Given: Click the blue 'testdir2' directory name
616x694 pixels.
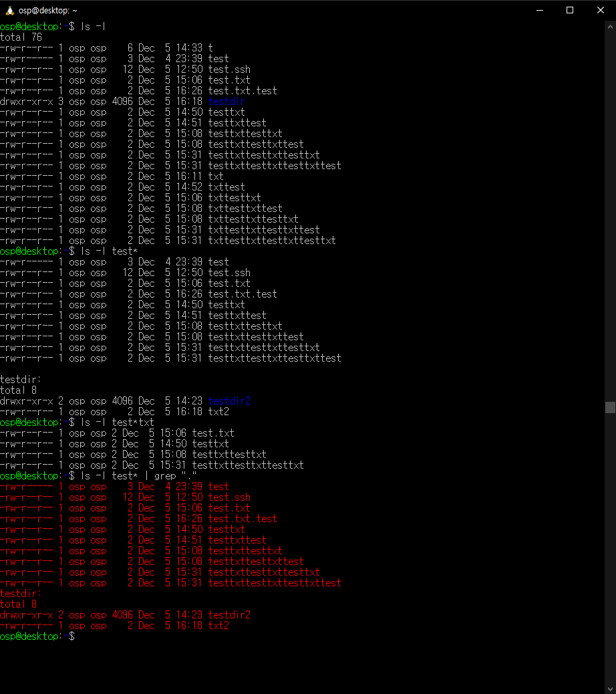Looking at the screenshot, I should tap(229, 401).
